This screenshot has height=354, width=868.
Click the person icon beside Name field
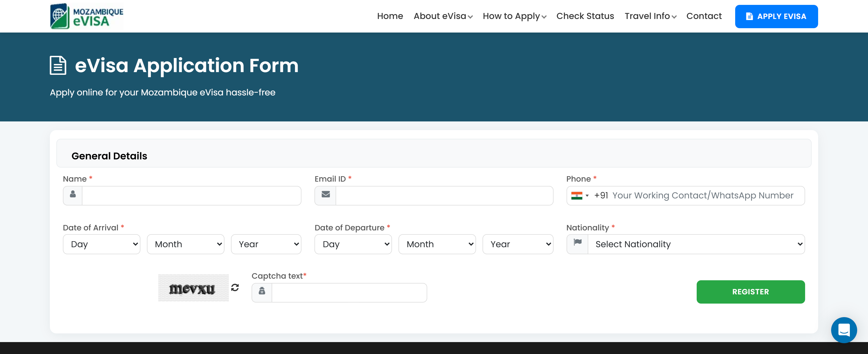73,195
